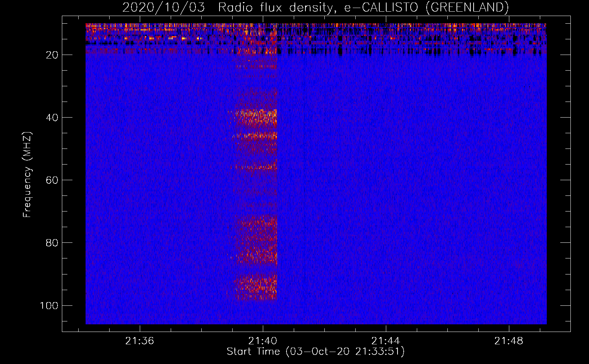Image resolution: width=589 pixels, height=364 pixels.
Task: Click the 'Start Time (03-Oct-20 21:33:51)' label
Action: coord(316,352)
